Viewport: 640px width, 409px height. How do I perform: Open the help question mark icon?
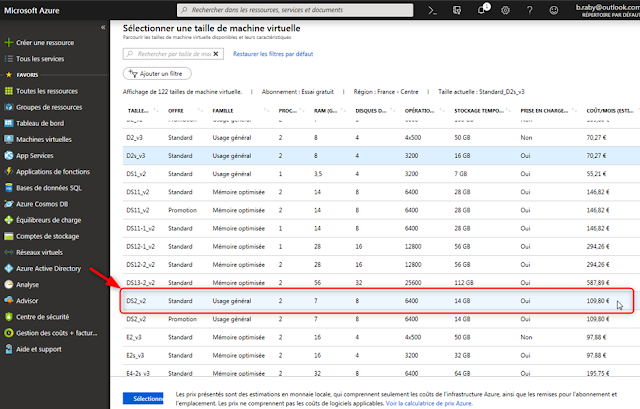tap(529, 10)
